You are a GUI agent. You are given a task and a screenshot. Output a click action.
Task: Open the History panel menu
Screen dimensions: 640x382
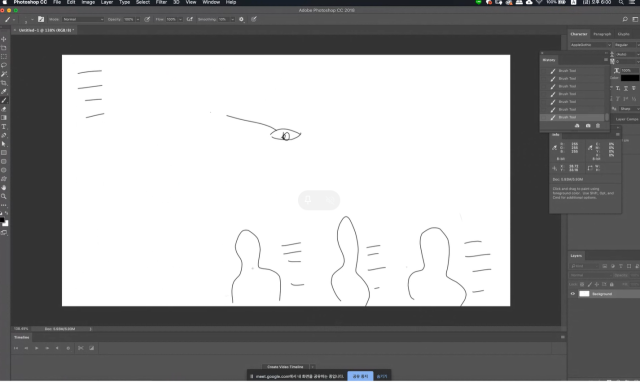[x=606, y=60]
